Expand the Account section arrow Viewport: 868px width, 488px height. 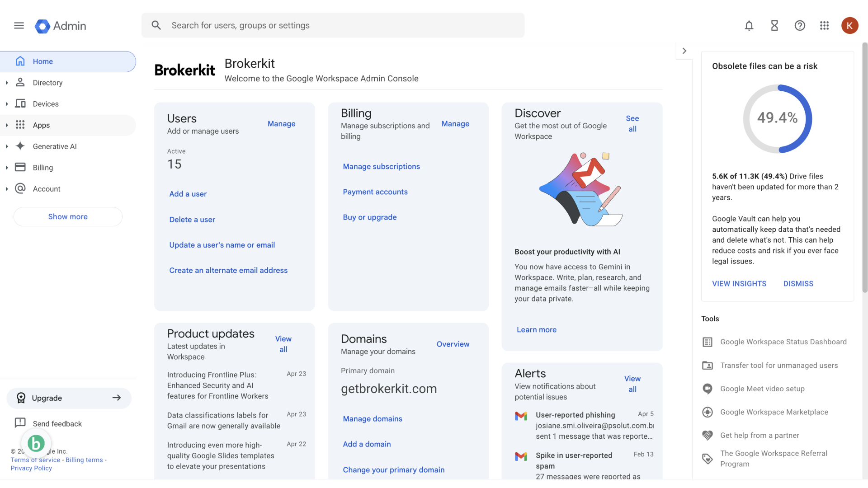pos(7,189)
